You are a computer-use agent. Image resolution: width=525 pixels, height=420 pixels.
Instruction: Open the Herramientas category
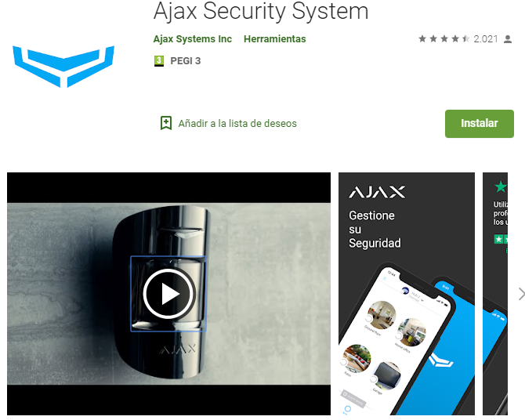(274, 39)
